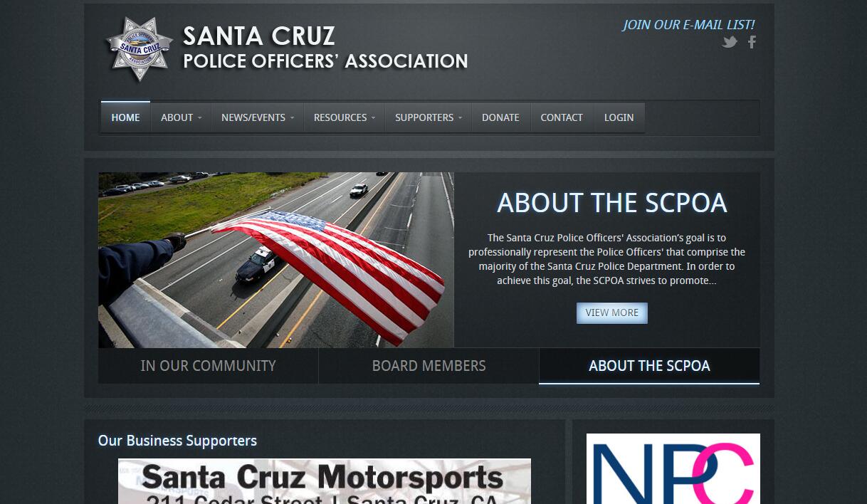Click the American flag slideshow image

(276, 260)
